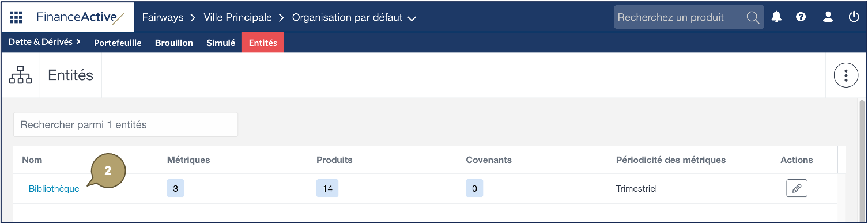868x224 pixels.
Task: Click the Fairways breadcrumb link
Action: click(163, 17)
